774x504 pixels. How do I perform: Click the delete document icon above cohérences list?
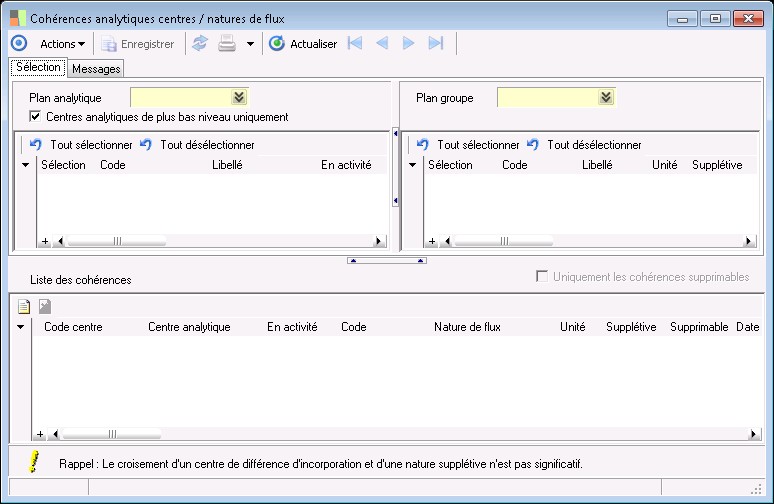pos(45,307)
